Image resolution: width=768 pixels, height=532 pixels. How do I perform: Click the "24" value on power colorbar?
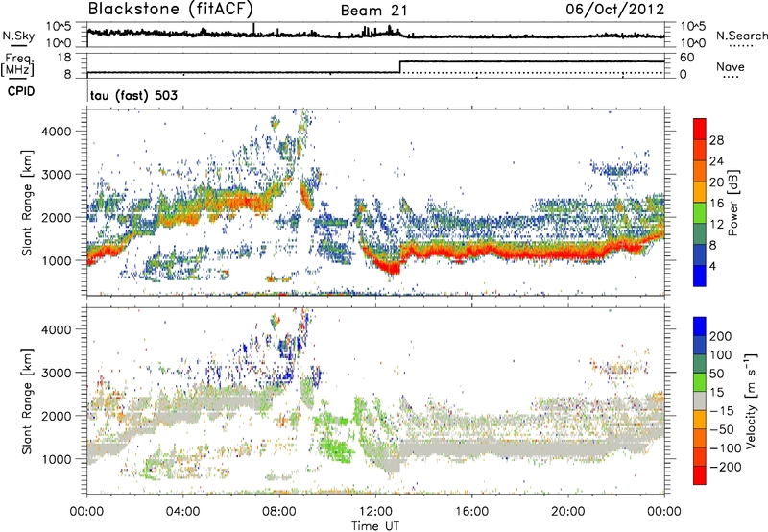point(716,161)
